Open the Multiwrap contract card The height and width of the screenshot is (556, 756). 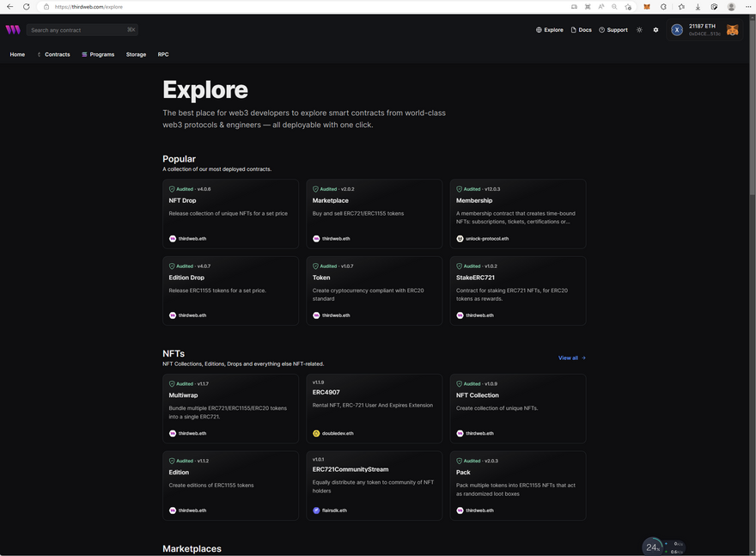tap(230, 409)
